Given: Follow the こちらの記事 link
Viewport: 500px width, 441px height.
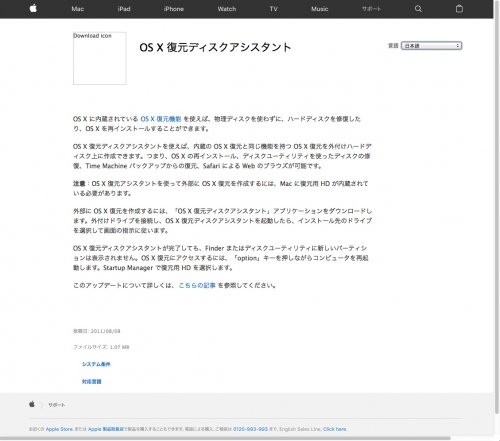Looking at the screenshot, I should click(197, 285).
